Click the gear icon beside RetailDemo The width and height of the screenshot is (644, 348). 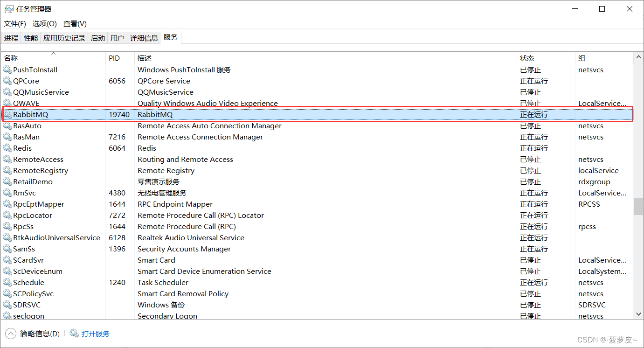click(7, 182)
